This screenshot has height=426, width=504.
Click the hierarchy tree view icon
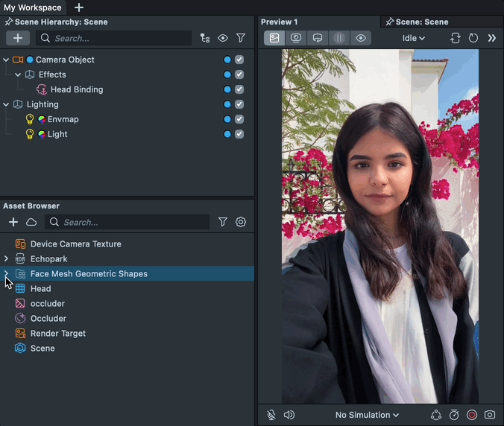tap(205, 38)
